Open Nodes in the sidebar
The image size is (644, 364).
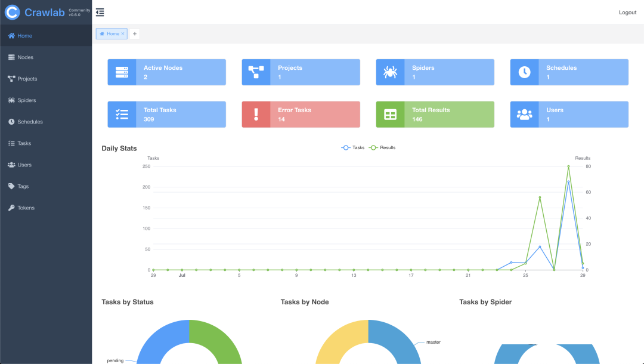point(25,57)
